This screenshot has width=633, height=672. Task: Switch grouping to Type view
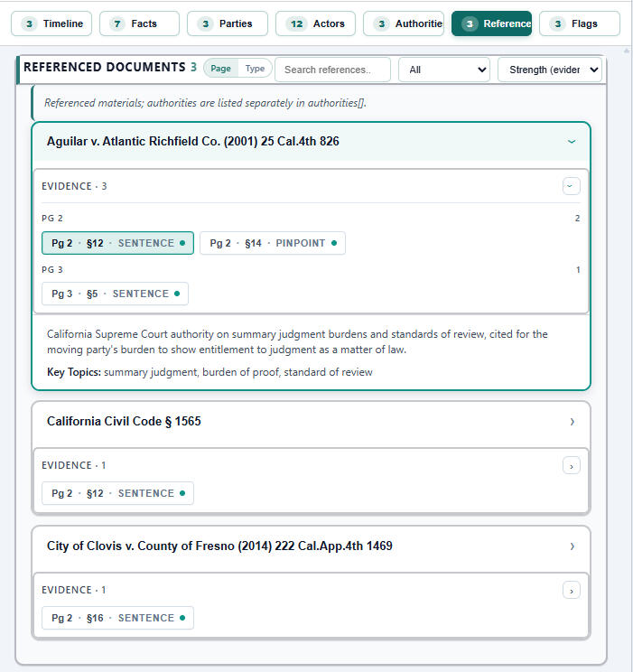pyautogui.click(x=255, y=69)
